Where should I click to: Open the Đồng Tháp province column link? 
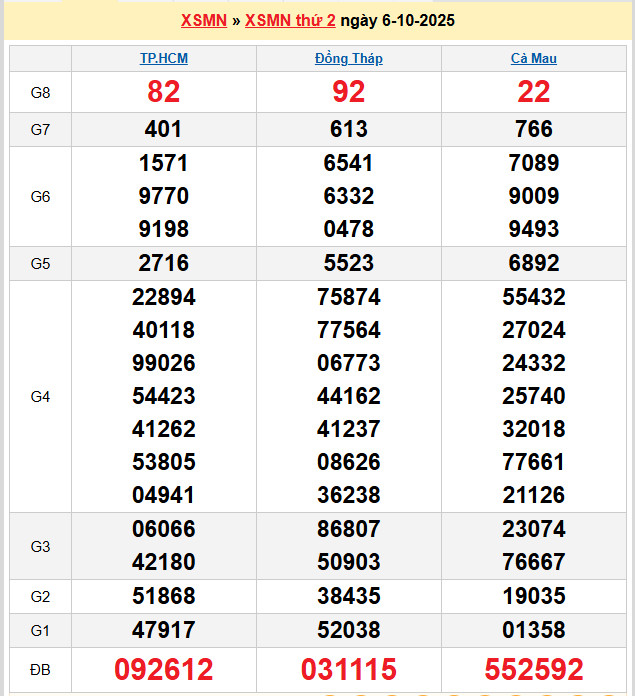point(348,58)
